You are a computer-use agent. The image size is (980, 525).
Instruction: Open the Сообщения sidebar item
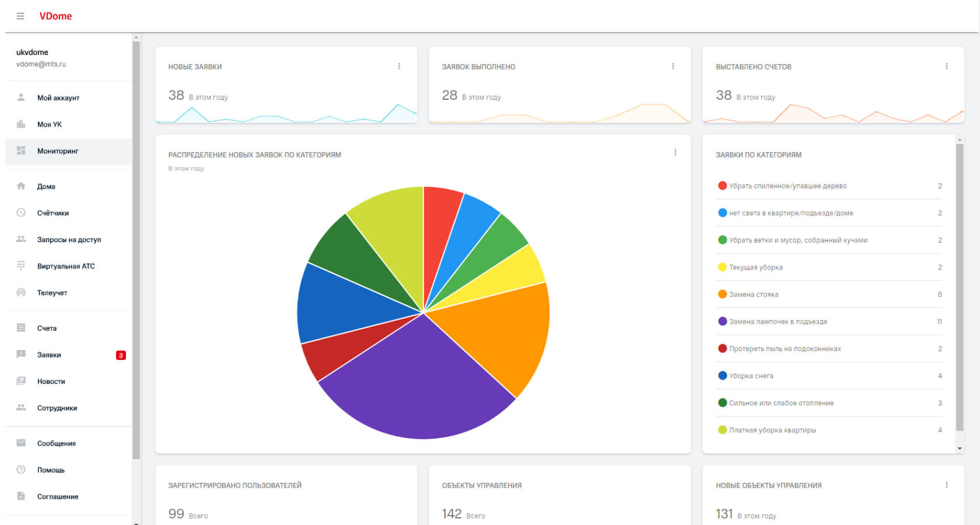(68, 443)
